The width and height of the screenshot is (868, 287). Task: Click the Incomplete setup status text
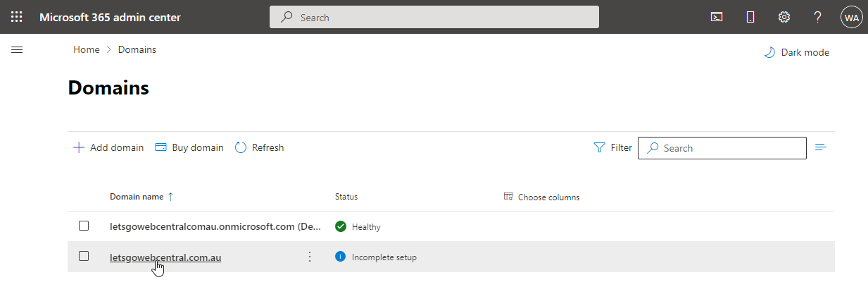click(384, 257)
